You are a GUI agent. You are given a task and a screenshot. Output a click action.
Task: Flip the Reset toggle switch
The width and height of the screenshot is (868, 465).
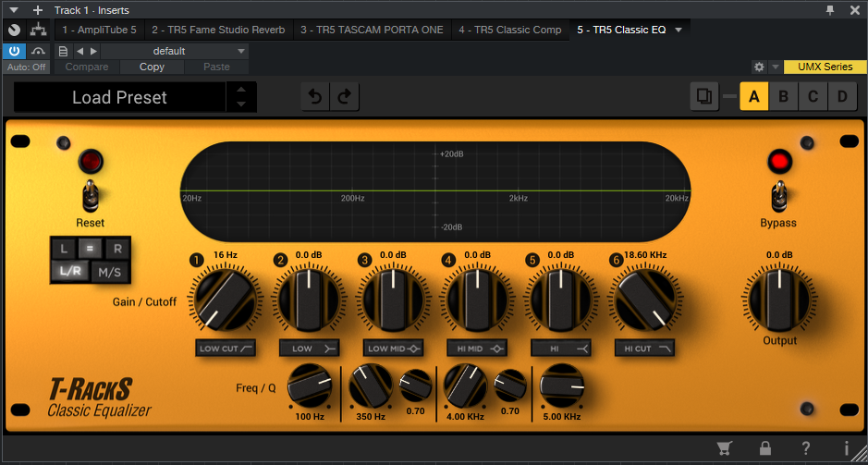(x=91, y=196)
